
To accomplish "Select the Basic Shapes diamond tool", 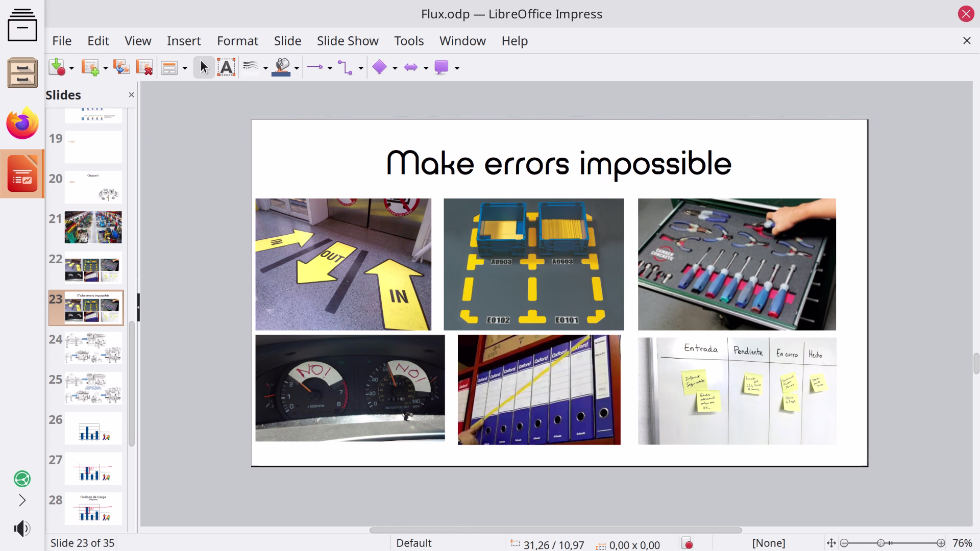I will pyautogui.click(x=380, y=67).
